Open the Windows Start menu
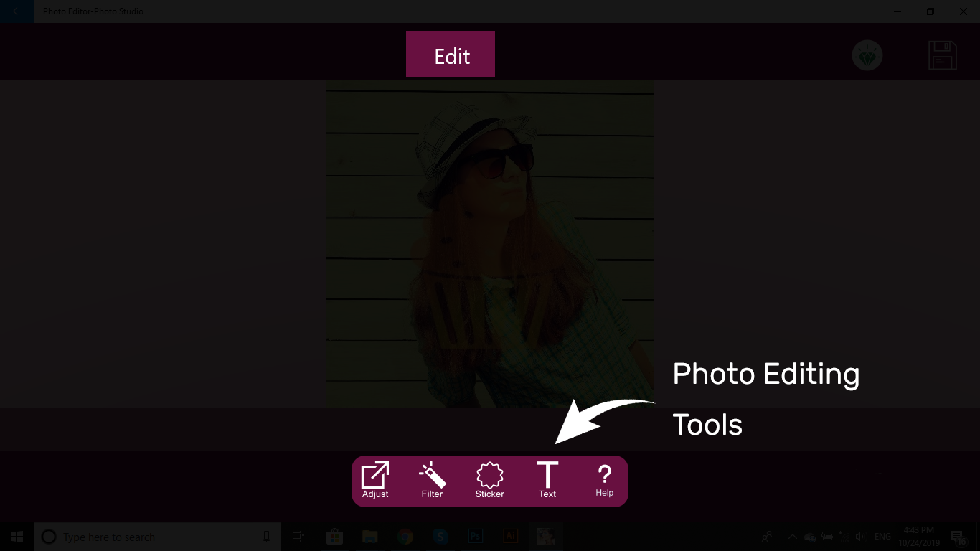Image resolution: width=980 pixels, height=551 pixels. click(x=17, y=537)
